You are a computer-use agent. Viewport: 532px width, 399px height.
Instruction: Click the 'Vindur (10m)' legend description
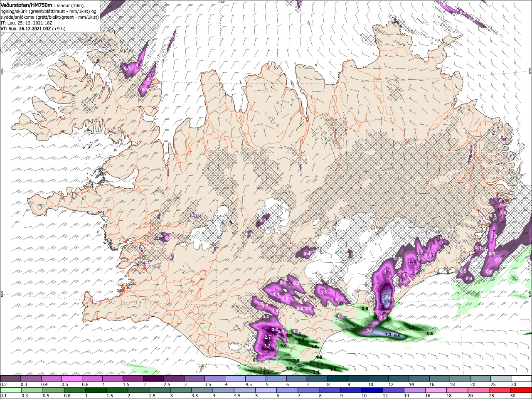point(71,5)
